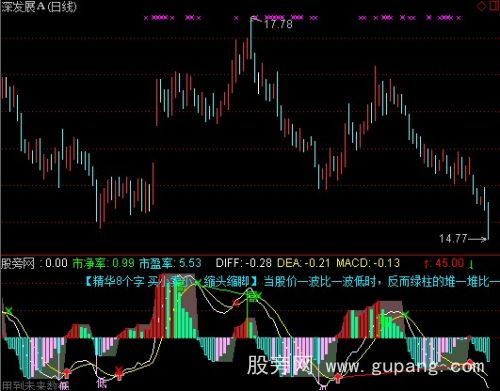Click the 17.78 high price label
Screen dimensions: 500x391
(278, 24)
